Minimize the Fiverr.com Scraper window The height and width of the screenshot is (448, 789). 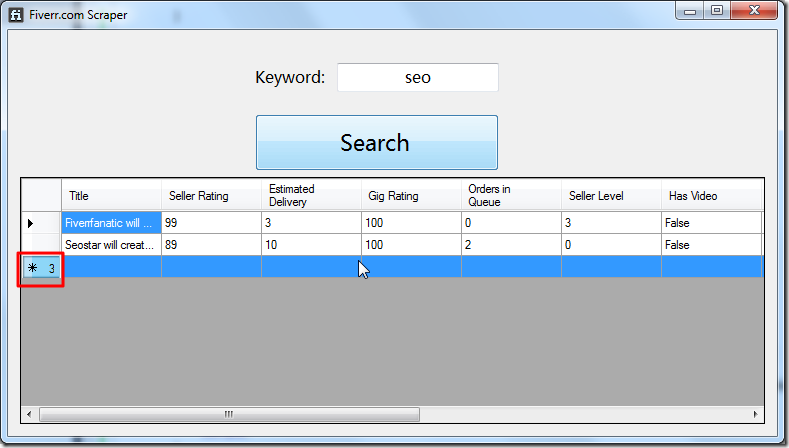690,11
